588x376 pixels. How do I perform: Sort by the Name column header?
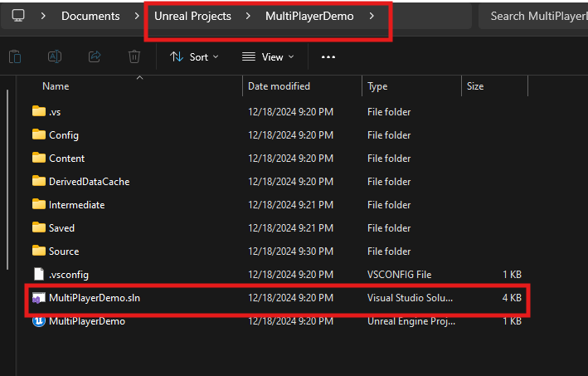tap(56, 86)
